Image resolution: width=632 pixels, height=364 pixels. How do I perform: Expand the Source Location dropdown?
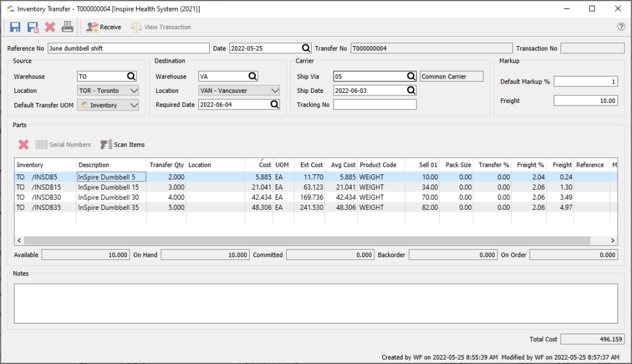(133, 91)
